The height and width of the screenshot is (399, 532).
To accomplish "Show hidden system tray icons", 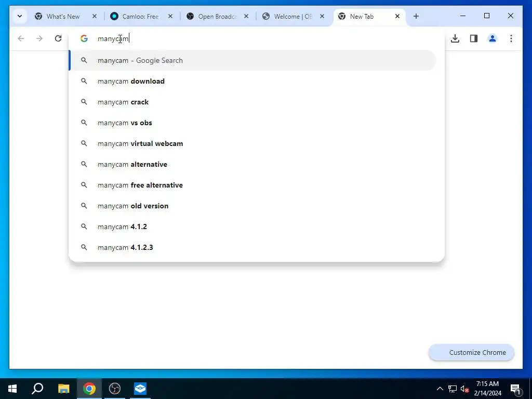I will coord(440,389).
